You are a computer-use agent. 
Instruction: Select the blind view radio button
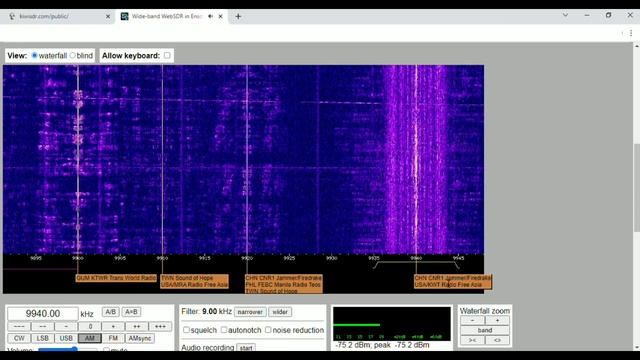pos(73,56)
